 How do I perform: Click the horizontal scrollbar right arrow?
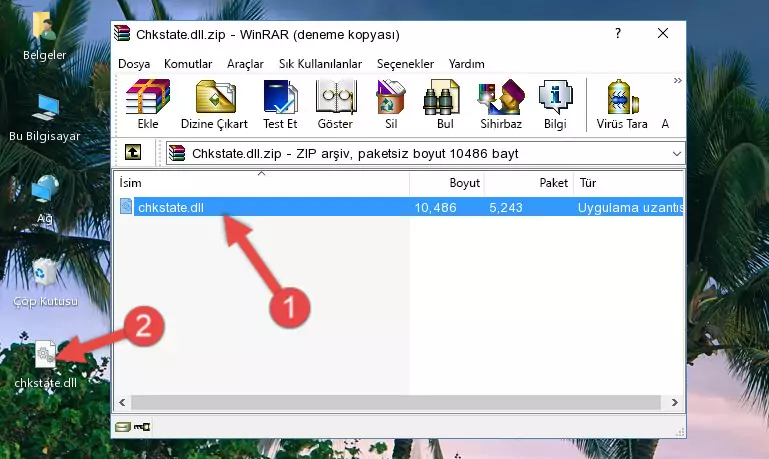click(674, 402)
